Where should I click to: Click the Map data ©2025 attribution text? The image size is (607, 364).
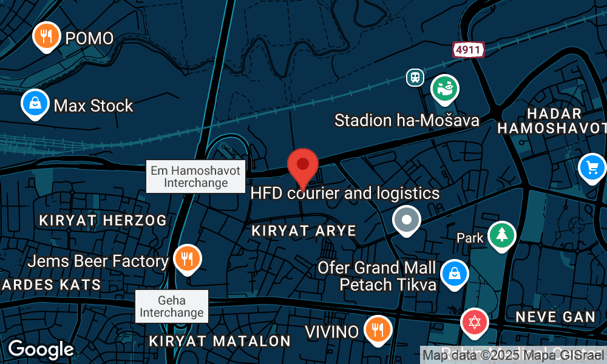pyautogui.click(x=514, y=355)
